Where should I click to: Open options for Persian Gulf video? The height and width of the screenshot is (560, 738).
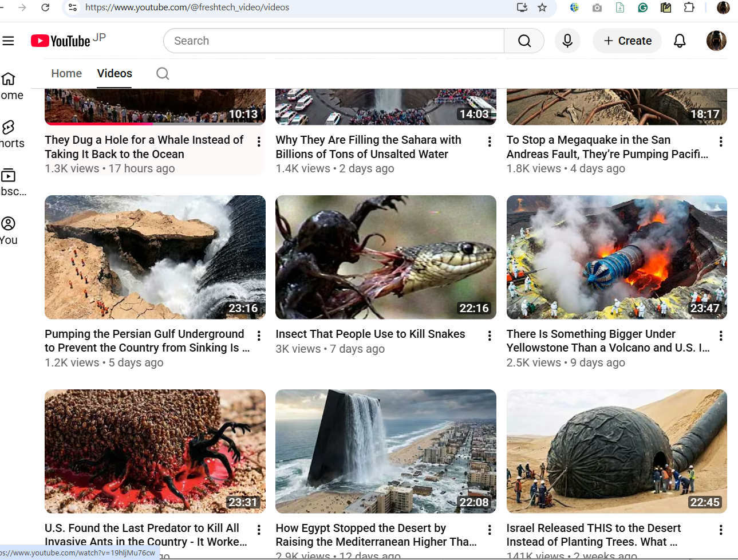(x=259, y=336)
